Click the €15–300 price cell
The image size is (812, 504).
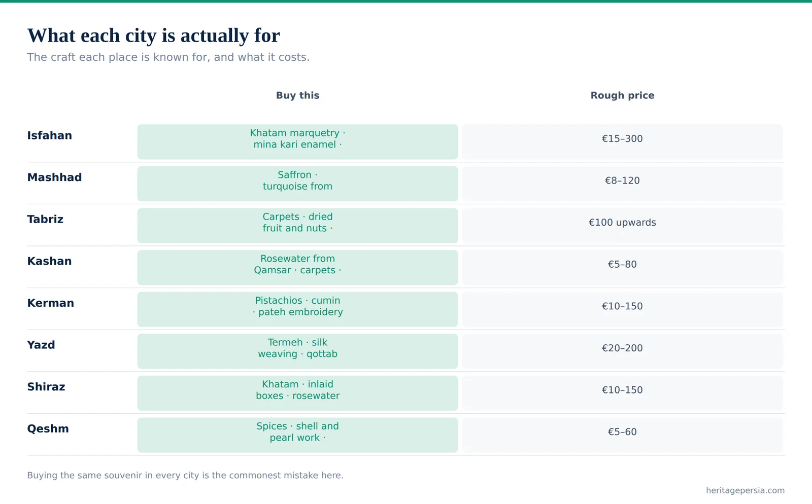point(622,142)
